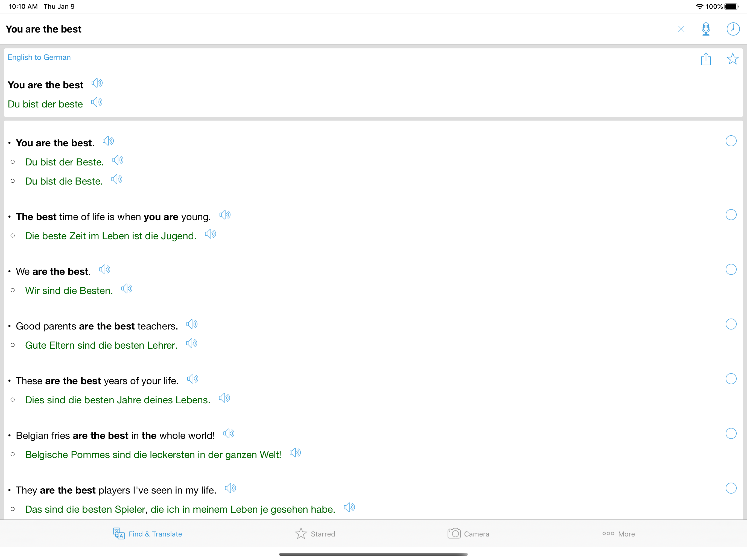Viewport: 747px width, 560px height.
Task: Play audio for 'Belgische Pommes' sentence
Action: [x=295, y=453]
